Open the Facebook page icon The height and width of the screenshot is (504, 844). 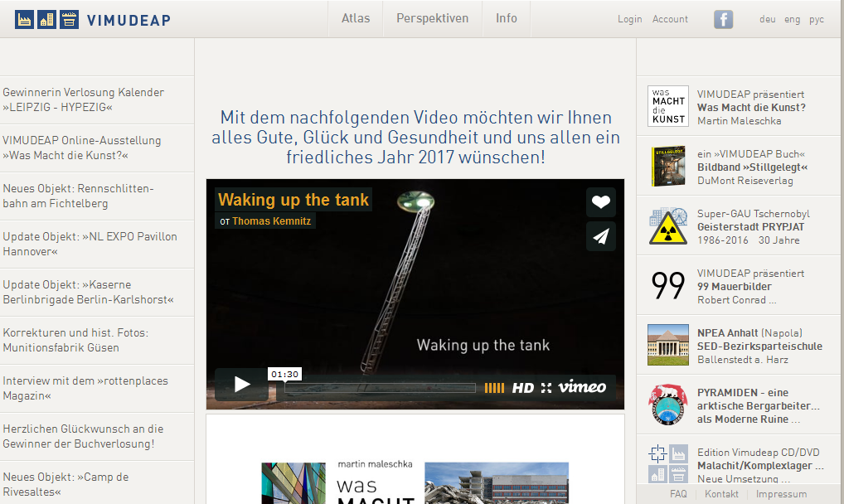724,19
